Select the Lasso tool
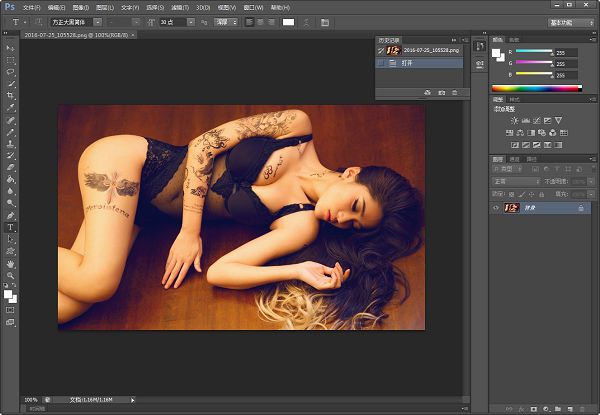 click(10, 72)
